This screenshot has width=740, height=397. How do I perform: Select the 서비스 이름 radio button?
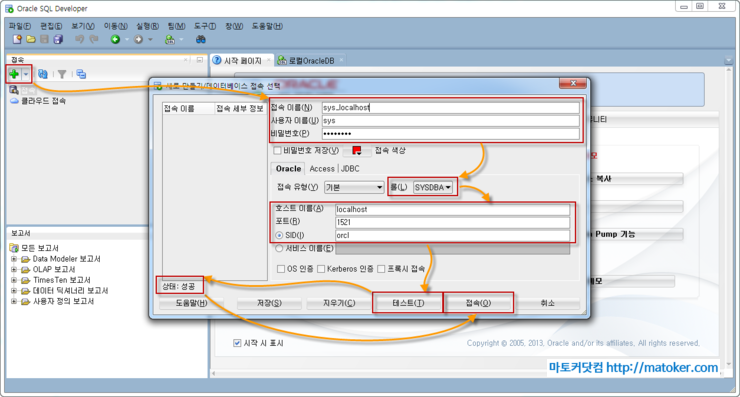pos(279,248)
